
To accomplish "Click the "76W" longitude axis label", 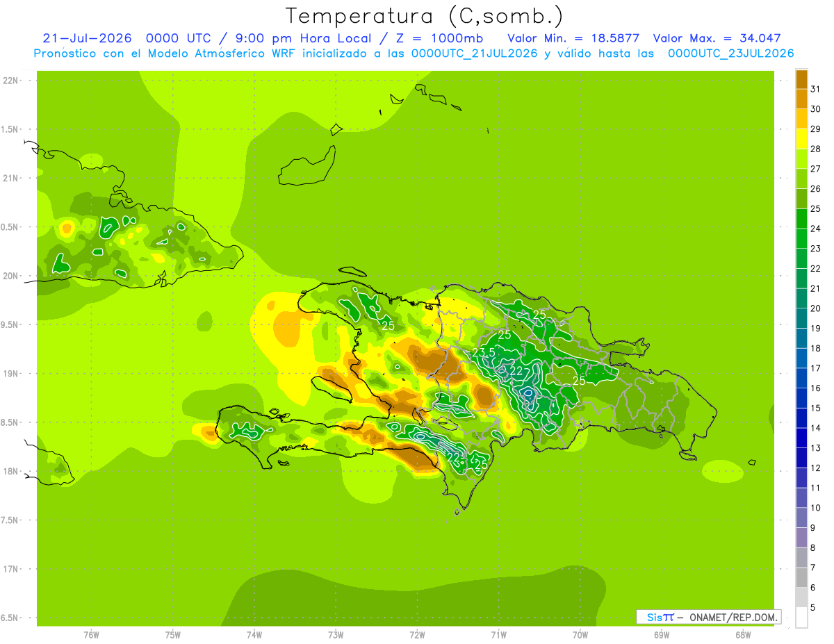I will tap(91, 634).
